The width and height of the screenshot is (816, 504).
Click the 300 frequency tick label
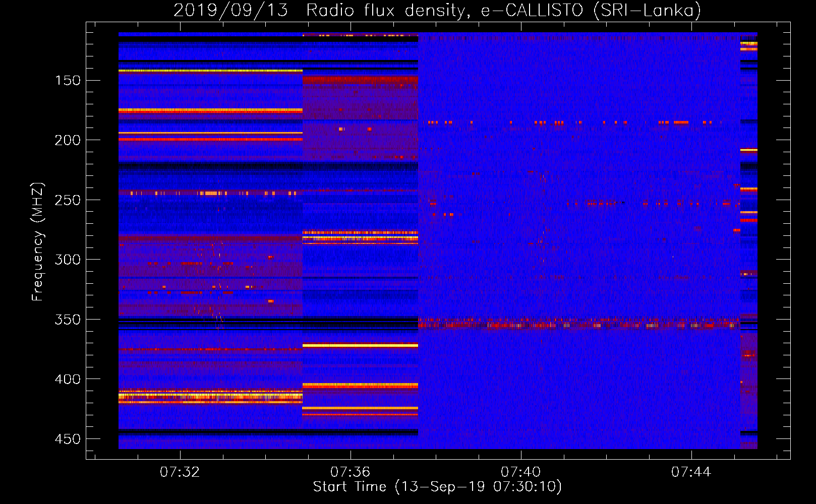(x=68, y=260)
